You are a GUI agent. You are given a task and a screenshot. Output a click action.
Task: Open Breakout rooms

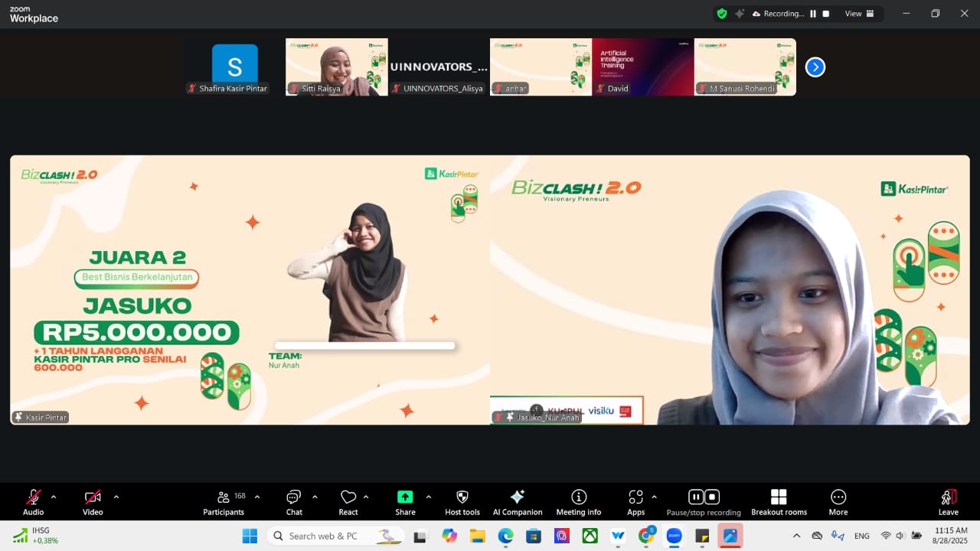pos(779,502)
